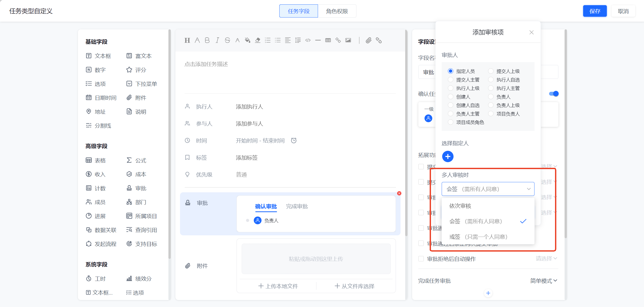Add the 发起流程 field
The image size is (644, 307).
coord(101,244)
